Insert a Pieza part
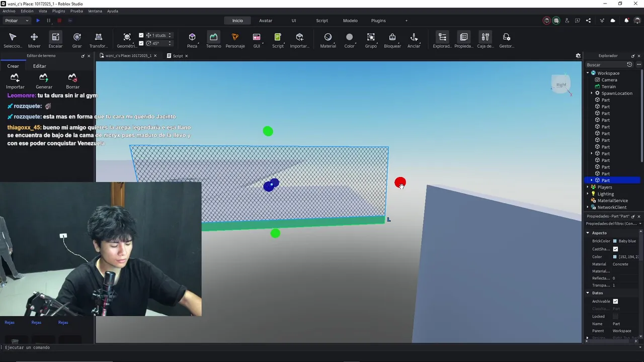 tap(192, 40)
